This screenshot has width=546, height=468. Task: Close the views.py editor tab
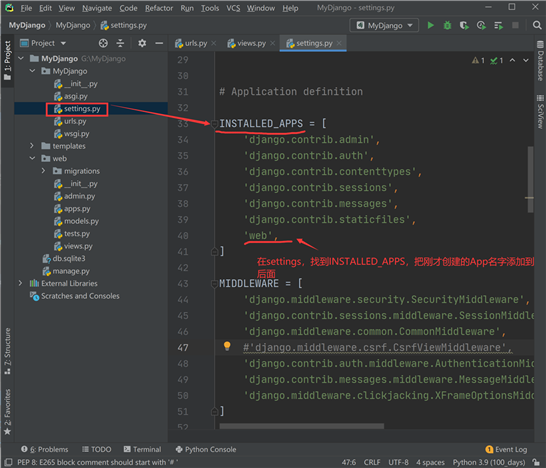(x=272, y=43)
